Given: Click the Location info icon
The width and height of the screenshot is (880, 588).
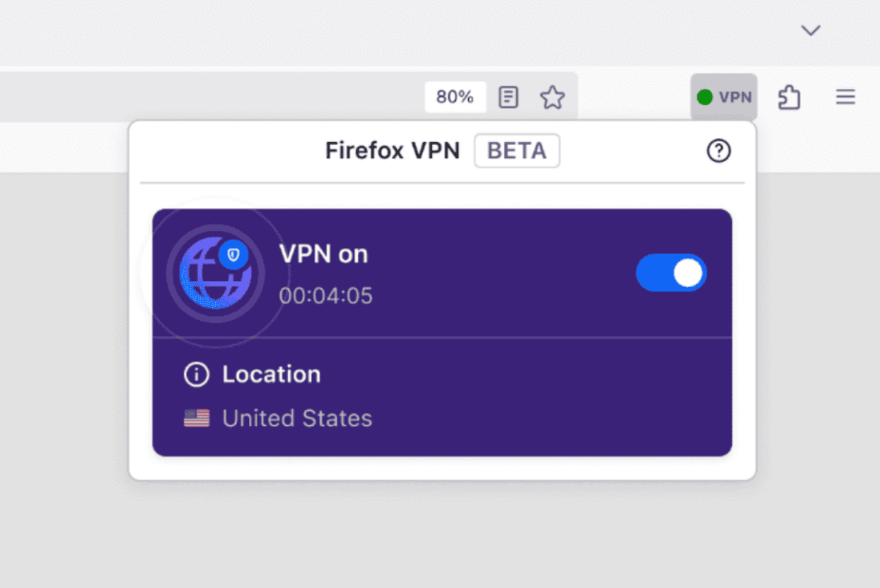Looking at the screenshot, I should [x=196, y=375].
